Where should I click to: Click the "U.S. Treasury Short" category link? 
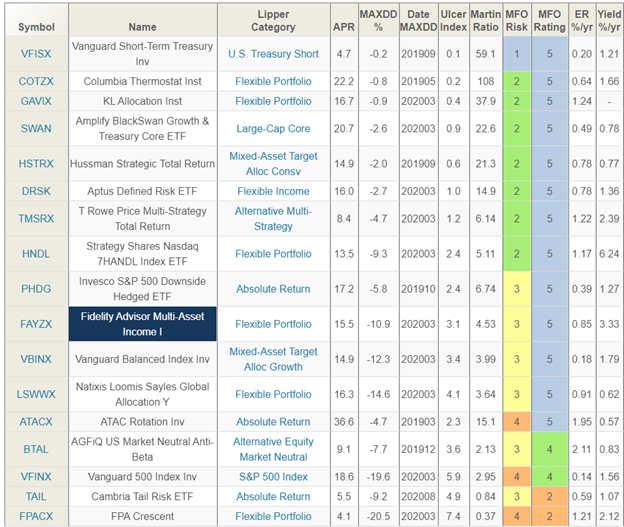coord(273,52)
